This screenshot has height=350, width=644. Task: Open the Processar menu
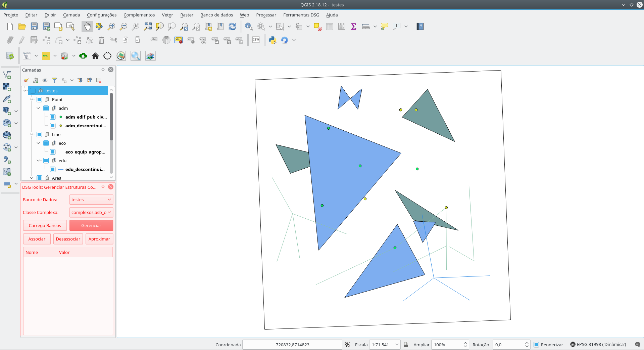tap(266, 15)
